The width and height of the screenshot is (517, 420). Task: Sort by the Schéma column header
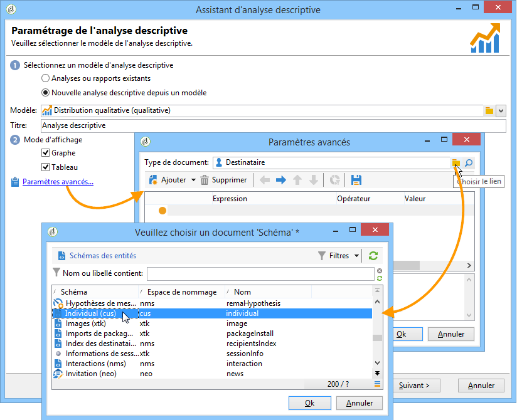95,292
